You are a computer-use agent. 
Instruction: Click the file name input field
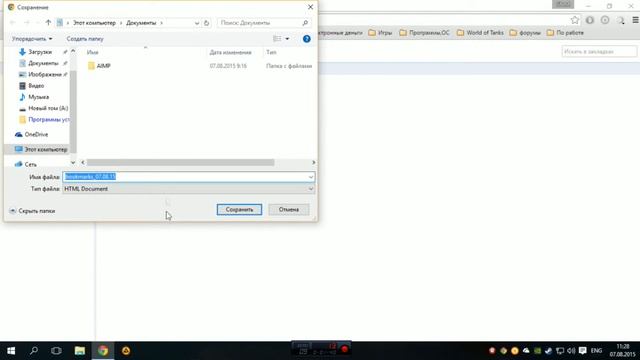coord(186,177)
